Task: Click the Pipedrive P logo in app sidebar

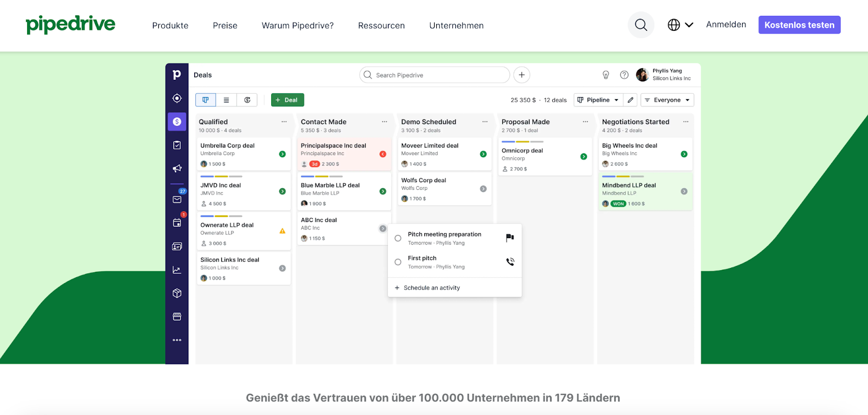Action: pyautogui.click(x=177, y=75)
